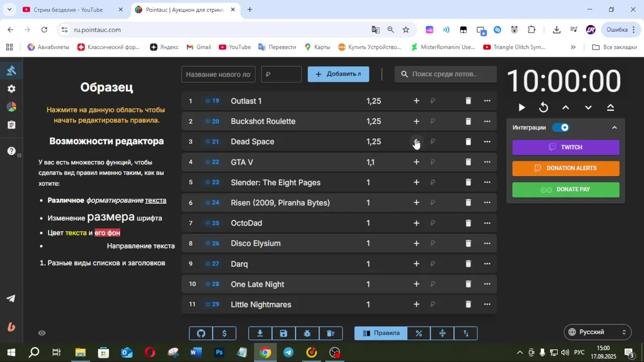Delete the Disco Elysium lot

pos(468,243)
